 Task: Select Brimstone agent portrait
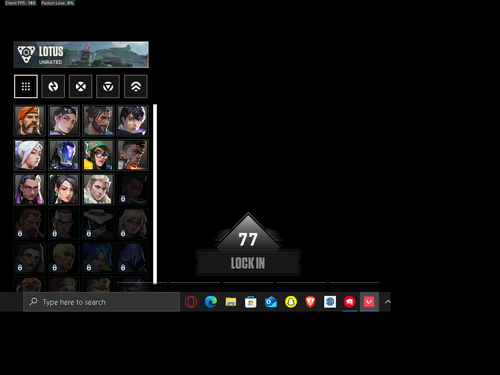(x=29, y=121)
